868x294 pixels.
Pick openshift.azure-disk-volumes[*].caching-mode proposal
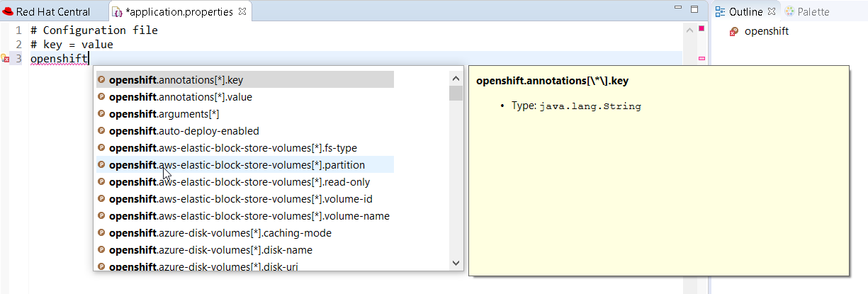tap(244, 233)
